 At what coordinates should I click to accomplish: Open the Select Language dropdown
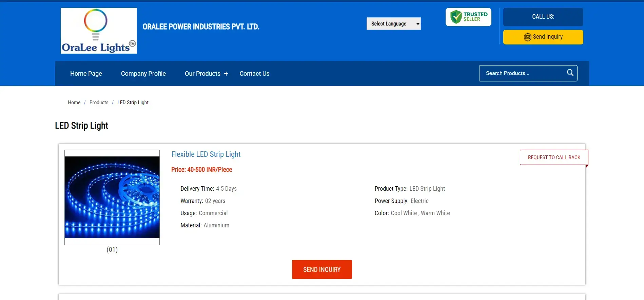393,24
